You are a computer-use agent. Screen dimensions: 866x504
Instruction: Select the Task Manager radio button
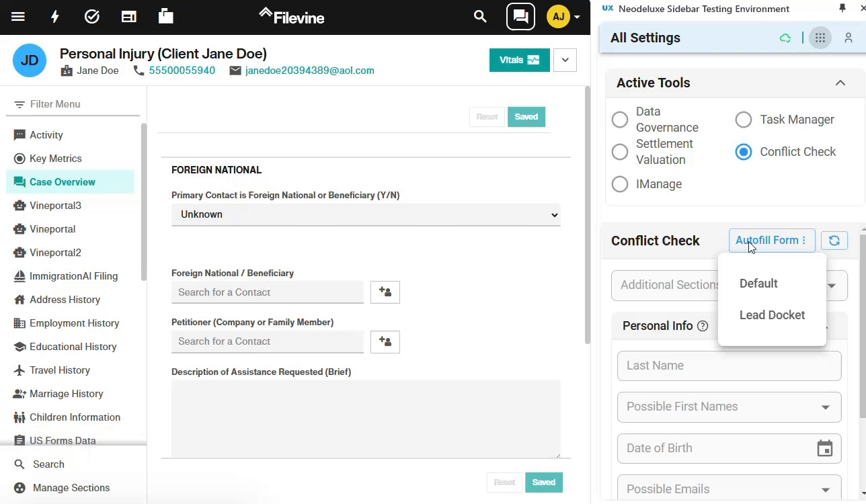(x=744, y=120)
